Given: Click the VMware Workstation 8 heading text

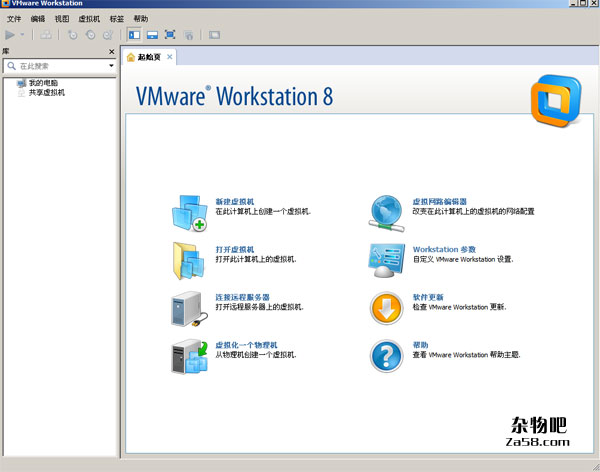Looking at the screenshot, I should point(234,96).
